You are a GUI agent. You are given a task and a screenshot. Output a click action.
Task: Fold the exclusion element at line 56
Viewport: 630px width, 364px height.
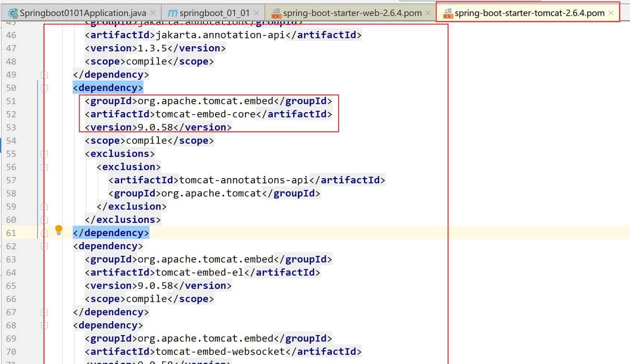point(44,167)
